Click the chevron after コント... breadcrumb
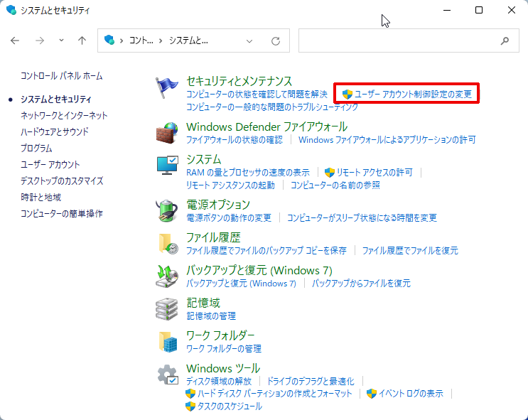Image resolution: width=528 pixels, height=420 pixels. tap(161, 41)
